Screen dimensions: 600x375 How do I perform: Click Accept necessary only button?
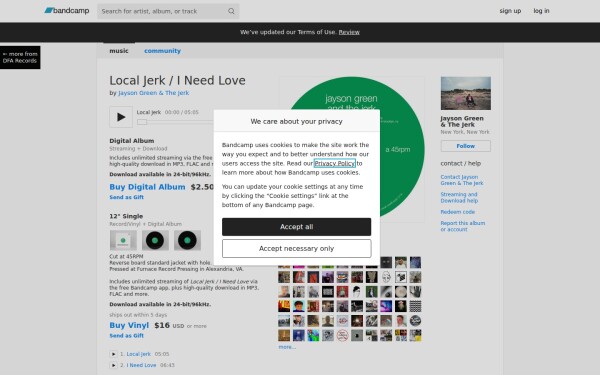(x=296, y=248)
